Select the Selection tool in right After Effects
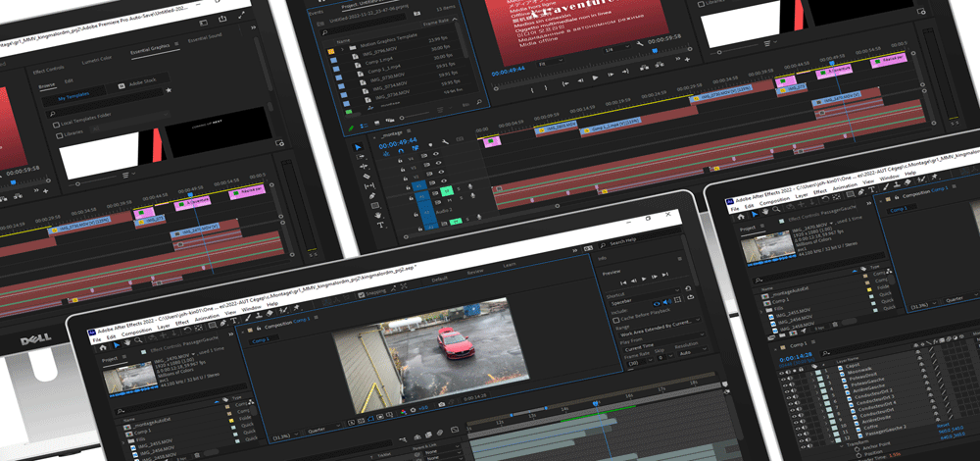The height and width of the screenshot is (461, 980). point(755,214)
